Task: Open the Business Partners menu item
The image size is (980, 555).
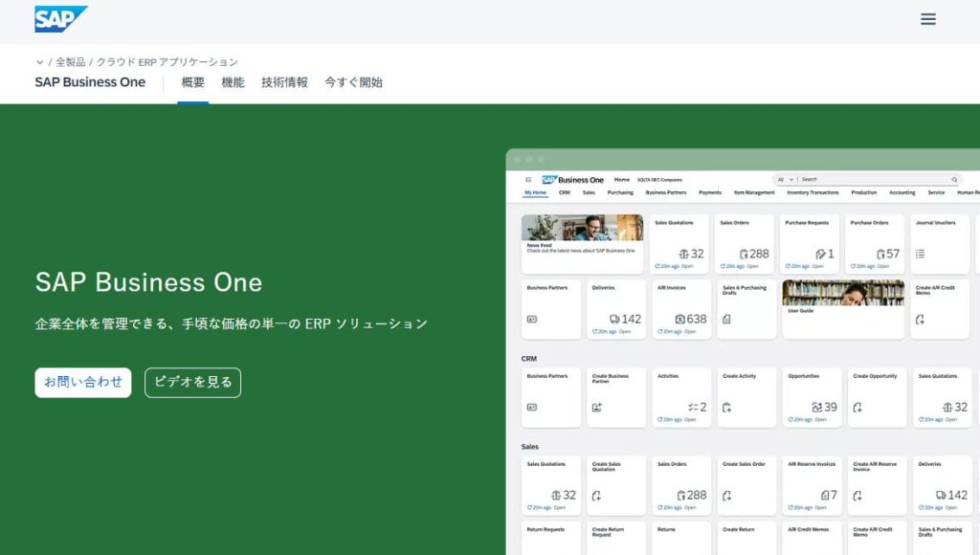Action: click(666, 192)
